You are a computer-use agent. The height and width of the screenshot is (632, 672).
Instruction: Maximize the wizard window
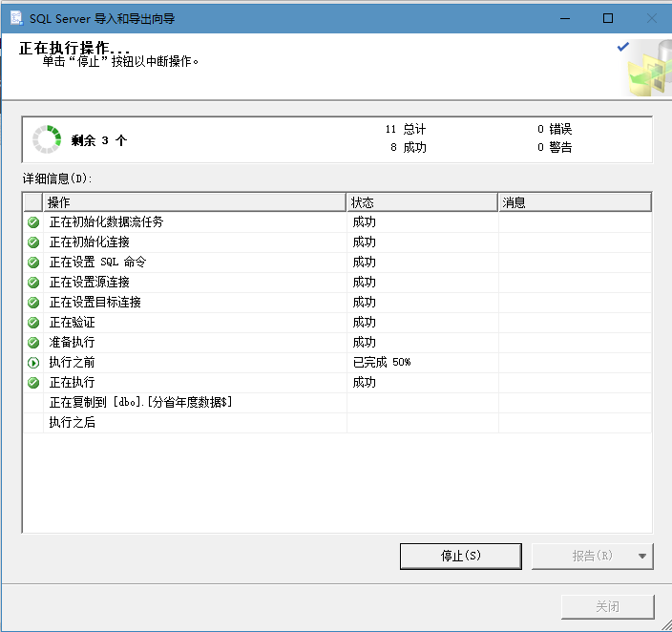click(x=608, y=18)
